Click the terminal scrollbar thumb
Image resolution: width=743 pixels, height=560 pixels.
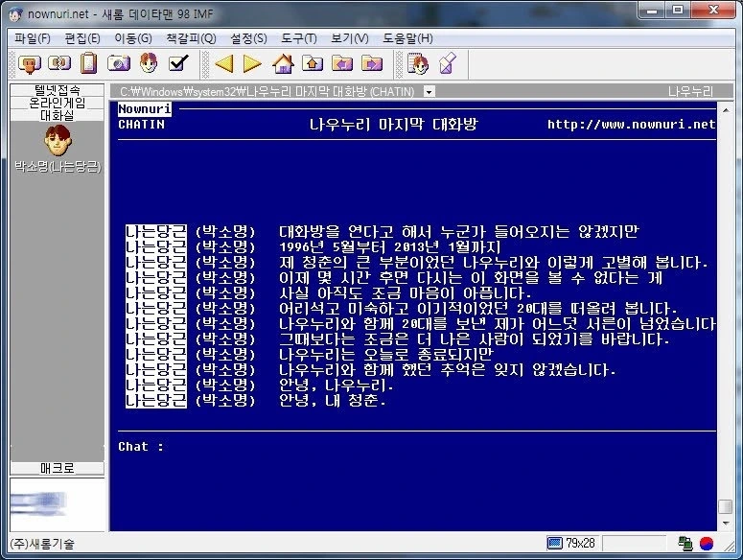(x=726, y=506)
